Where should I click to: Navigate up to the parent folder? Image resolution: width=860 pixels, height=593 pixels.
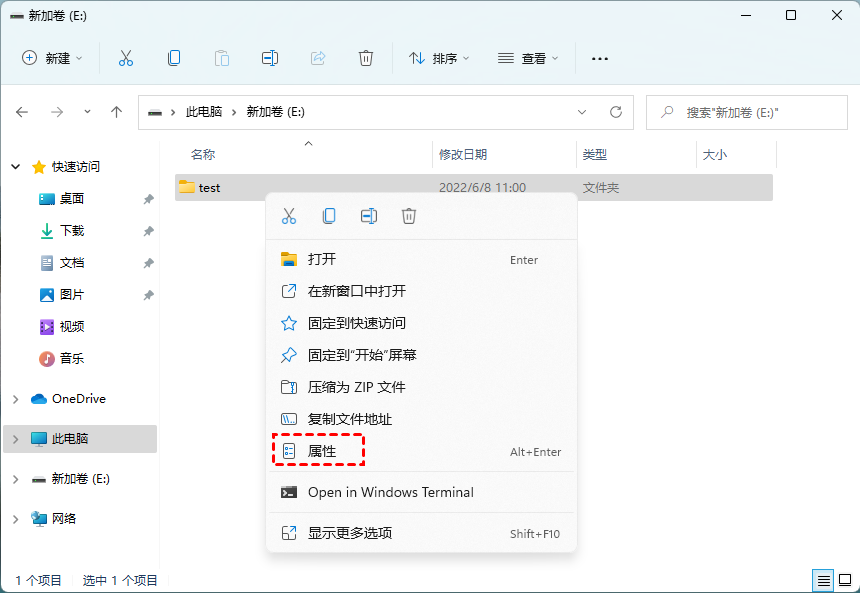click(116, 112)
